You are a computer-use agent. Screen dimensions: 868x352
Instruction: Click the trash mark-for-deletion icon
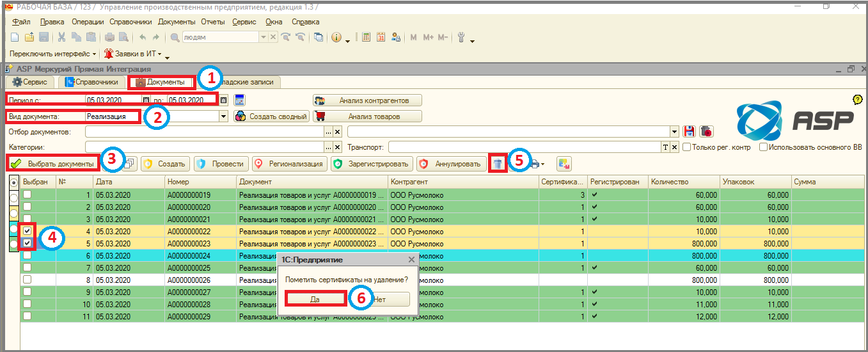coord(498,164)
